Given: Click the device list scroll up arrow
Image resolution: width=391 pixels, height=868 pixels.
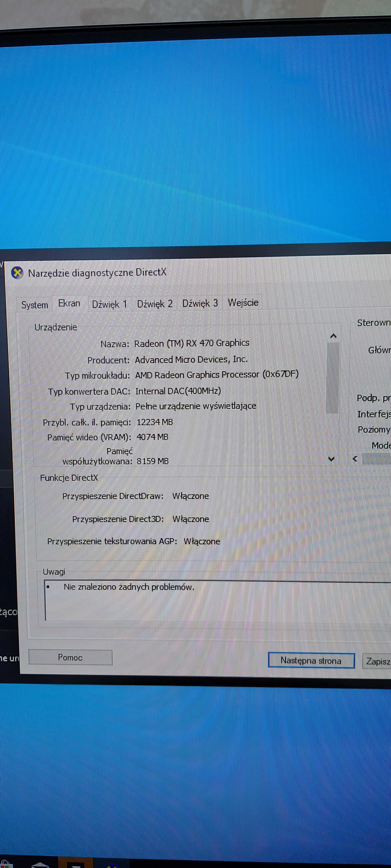Looking at the screenshot, I should 333,336.
